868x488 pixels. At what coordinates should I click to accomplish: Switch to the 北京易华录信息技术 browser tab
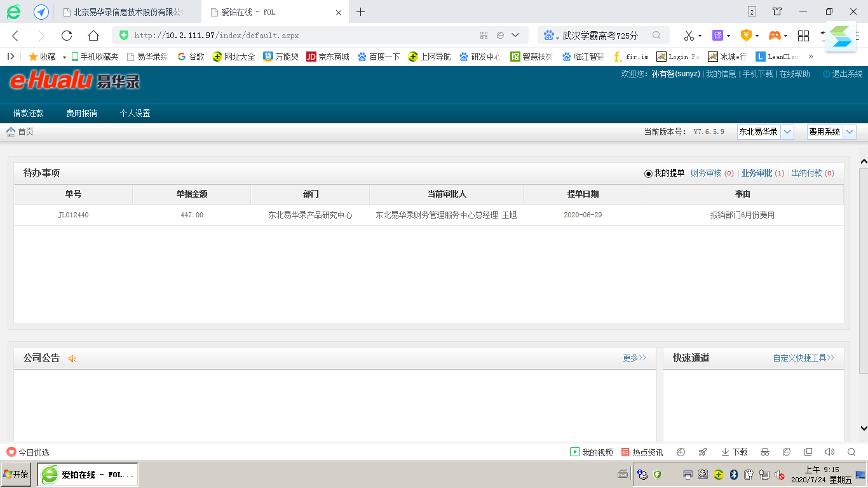127,12
